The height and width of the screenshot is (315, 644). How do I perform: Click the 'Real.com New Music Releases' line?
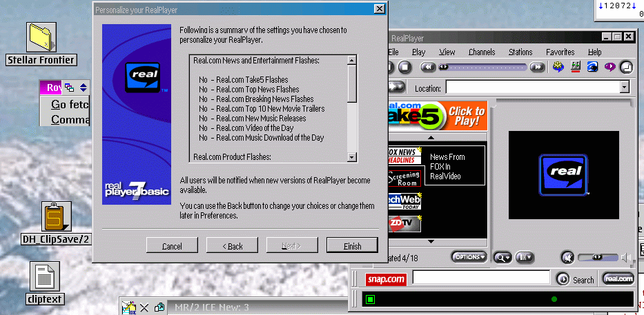pyautogui.click(x=261, y=118)
